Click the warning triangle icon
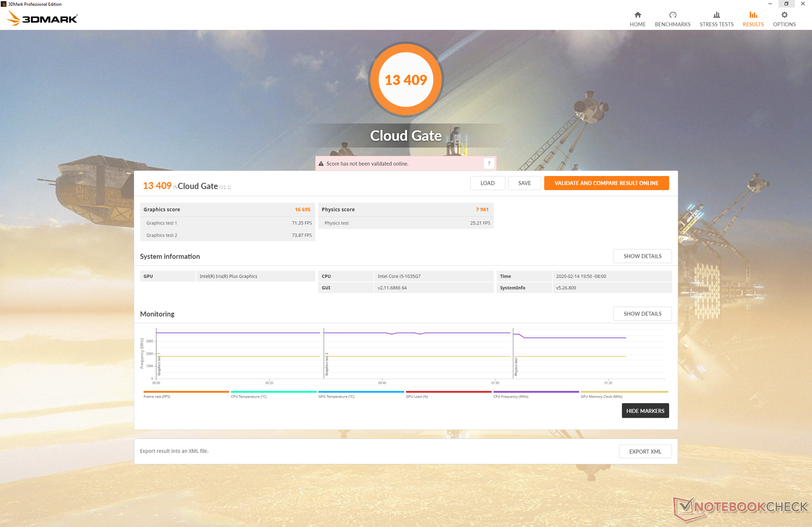Image resolution: width=812 pixels, height=527 pixels. click(x=321, y=164)
